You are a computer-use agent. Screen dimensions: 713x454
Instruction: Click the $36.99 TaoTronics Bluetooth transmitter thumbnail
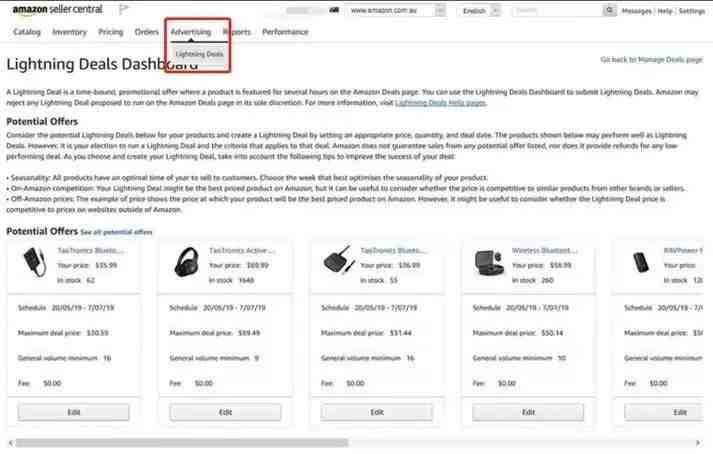click(x=339, y=260)
